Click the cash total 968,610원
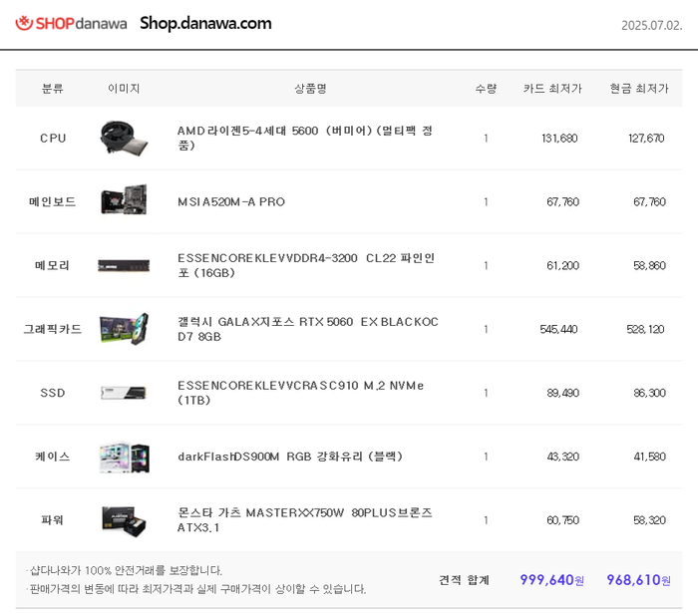This screenshot has width=698, height=616. [639, 579]
